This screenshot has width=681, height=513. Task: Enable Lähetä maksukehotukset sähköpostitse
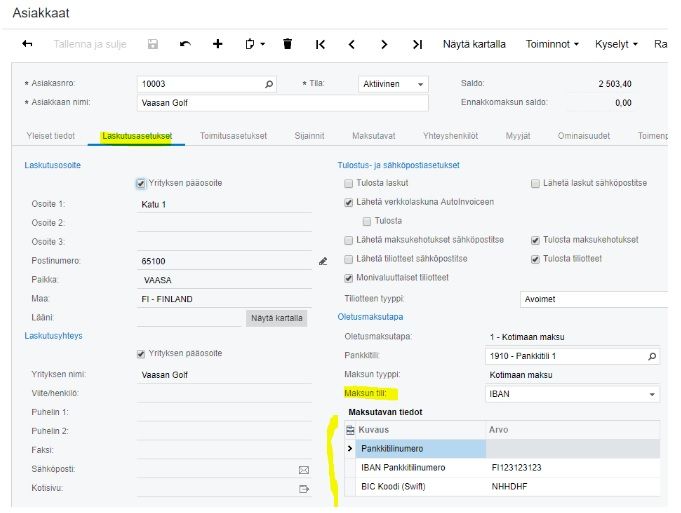click(348, 240)
